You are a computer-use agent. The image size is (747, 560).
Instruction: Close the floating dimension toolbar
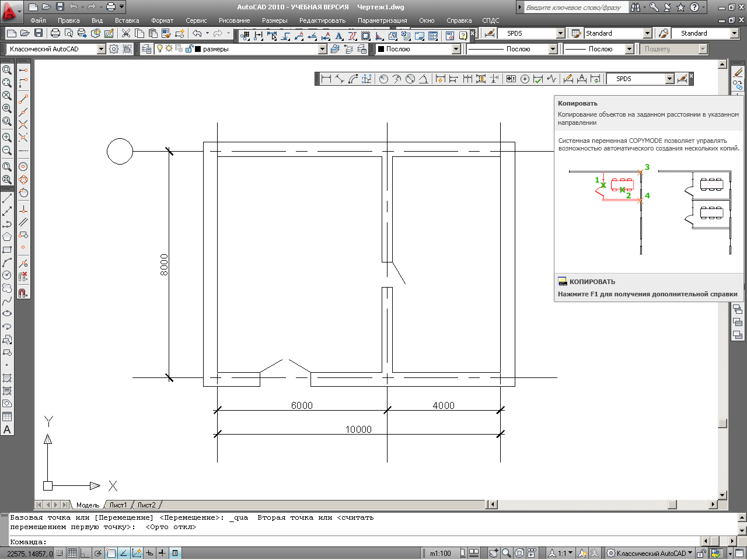691,76
